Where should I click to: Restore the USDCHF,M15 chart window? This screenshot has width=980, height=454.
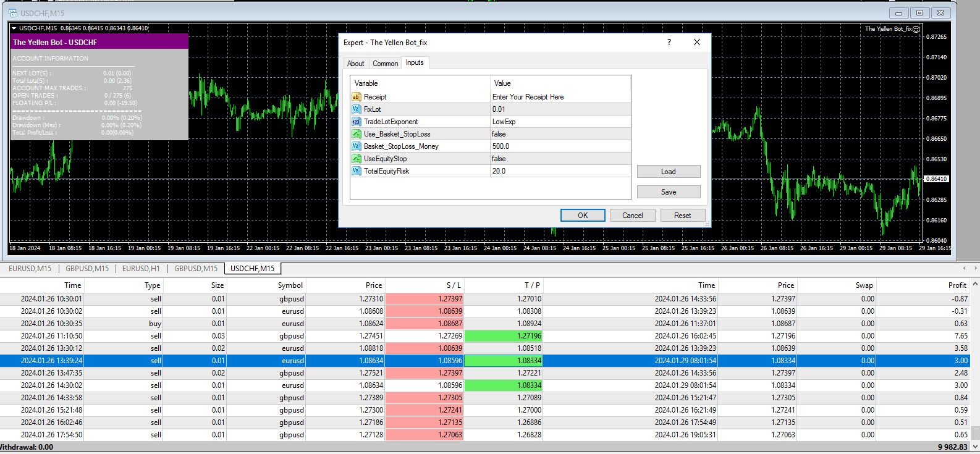[x=919, y=13]
